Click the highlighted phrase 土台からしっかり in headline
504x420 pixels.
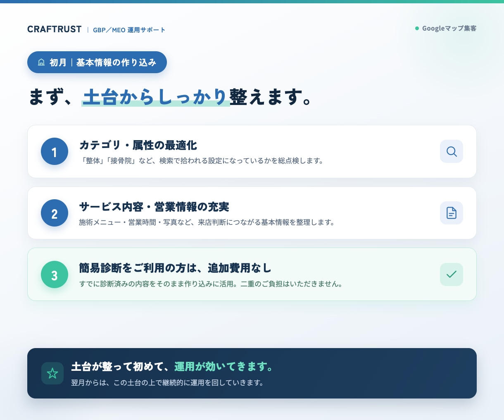coord(155,97)
